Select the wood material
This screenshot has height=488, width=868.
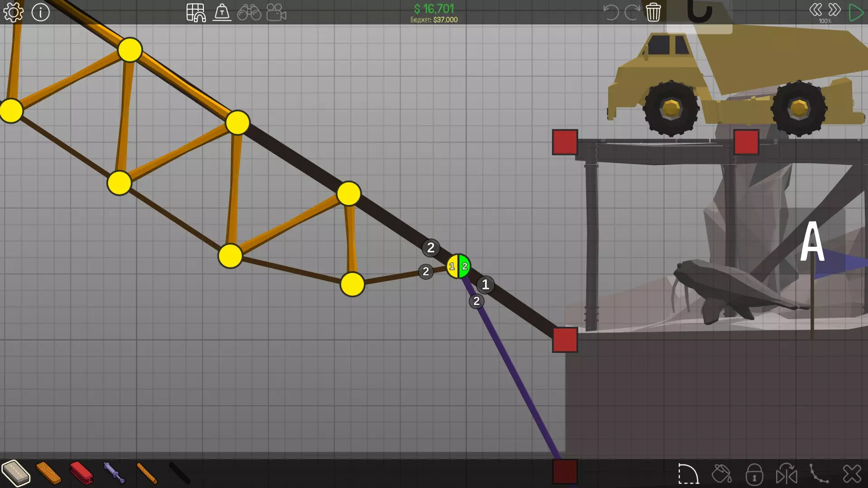tap(48, 473)
